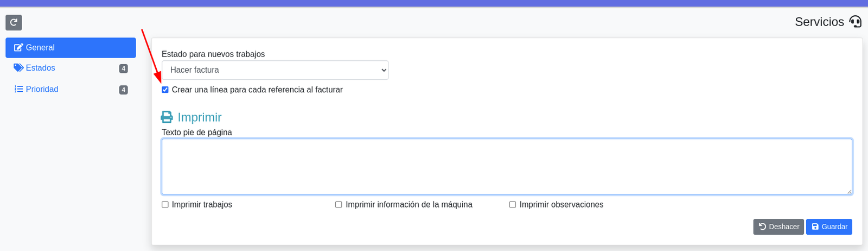Viewport: 868px width, 251px height.
Task: Switch to the Prioridad tab
Action: click(71, 90)
